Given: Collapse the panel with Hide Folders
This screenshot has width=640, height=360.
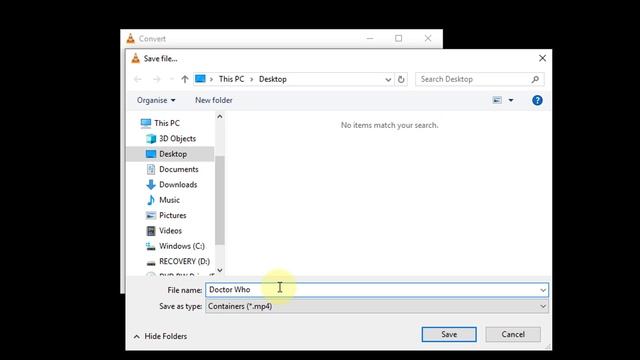Looking at the screenshot, I should 160,336.
